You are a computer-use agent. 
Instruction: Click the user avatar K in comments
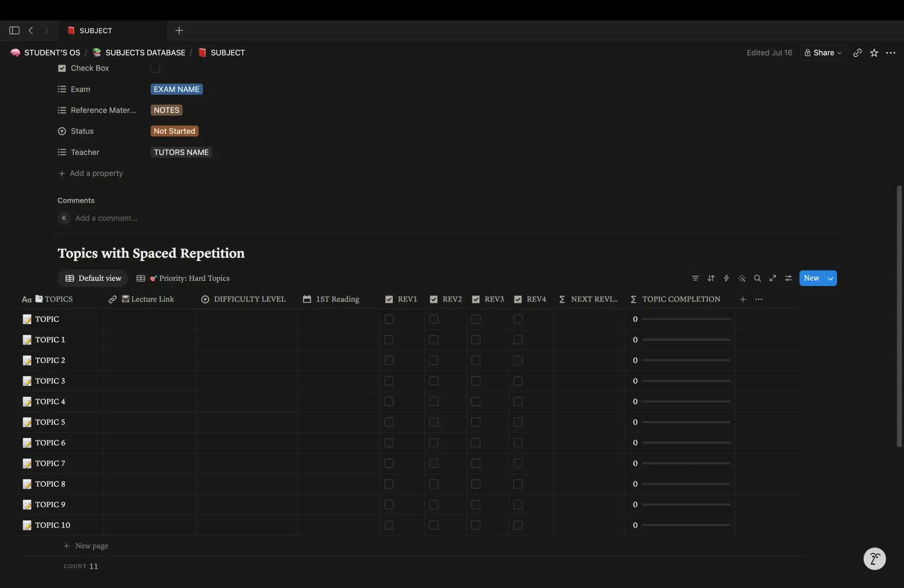[64, 218]
